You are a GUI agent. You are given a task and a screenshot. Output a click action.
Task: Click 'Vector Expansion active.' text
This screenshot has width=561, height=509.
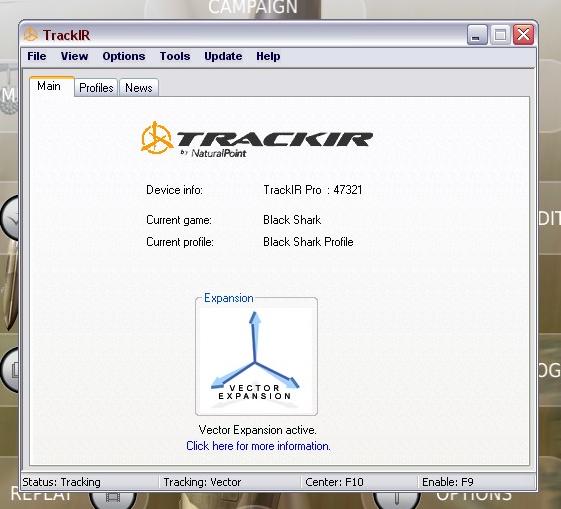257,430
